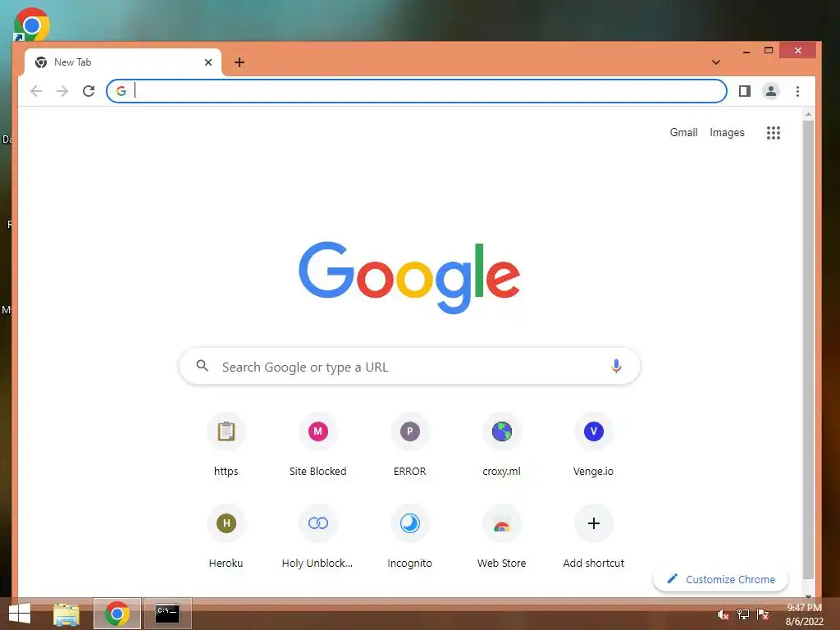Close the New Tab tab
The height and width of the screenshot is (630, 840).
pos(208,62)
